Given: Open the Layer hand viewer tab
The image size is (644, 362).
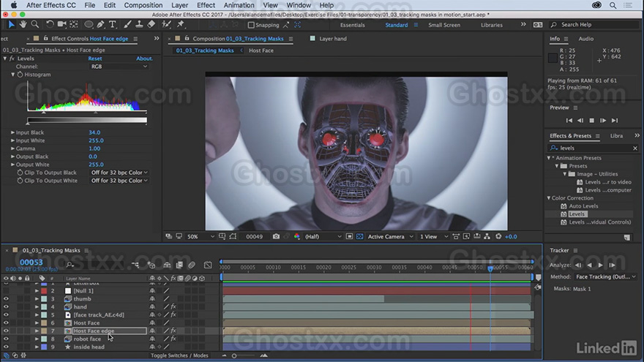Looking at the screenshot, I should point(333,39).
